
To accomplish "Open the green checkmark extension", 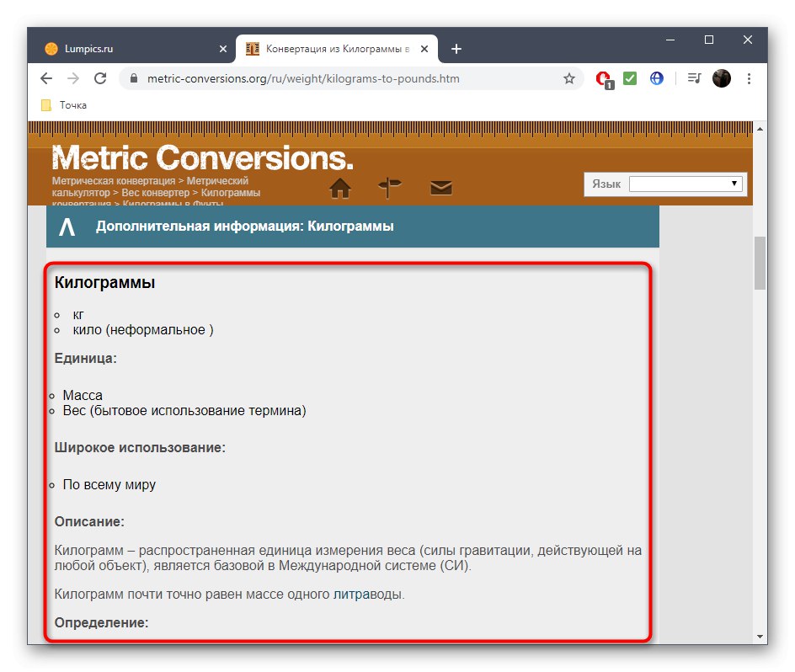I will (x=630, y=78).
